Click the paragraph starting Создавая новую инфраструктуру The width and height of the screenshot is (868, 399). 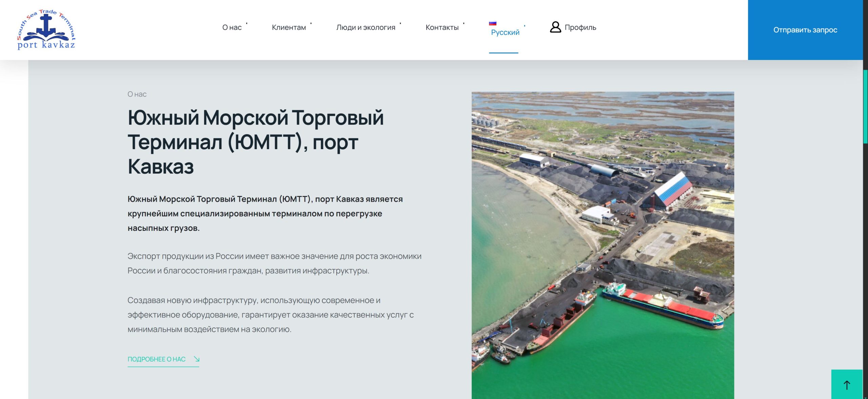[x=271, y=315]
